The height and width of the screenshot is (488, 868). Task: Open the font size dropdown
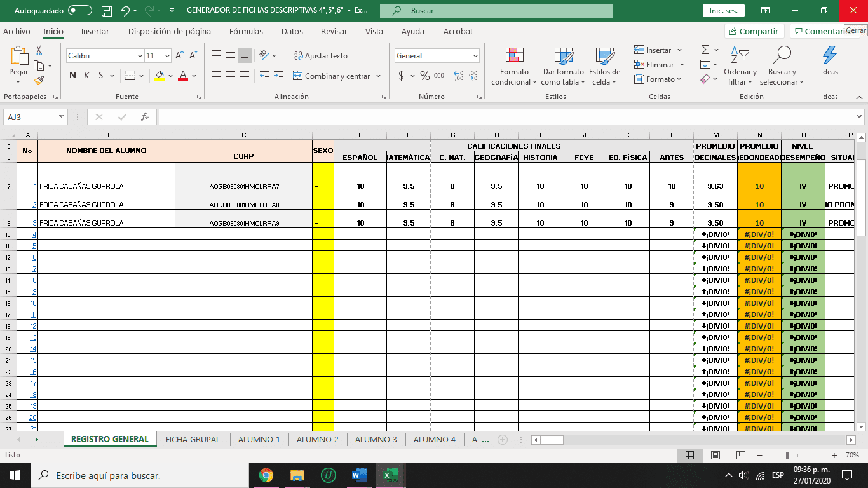[167, 56]
